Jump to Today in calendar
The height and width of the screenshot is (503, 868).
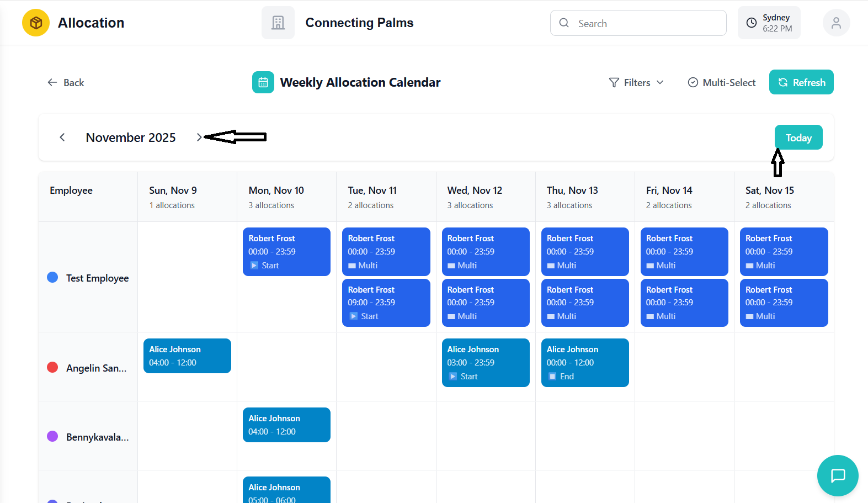(798, 137)
